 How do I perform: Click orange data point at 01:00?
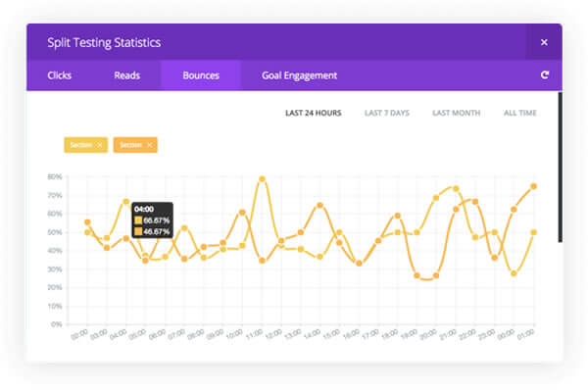pyautogui.click(x=534, y=186)
